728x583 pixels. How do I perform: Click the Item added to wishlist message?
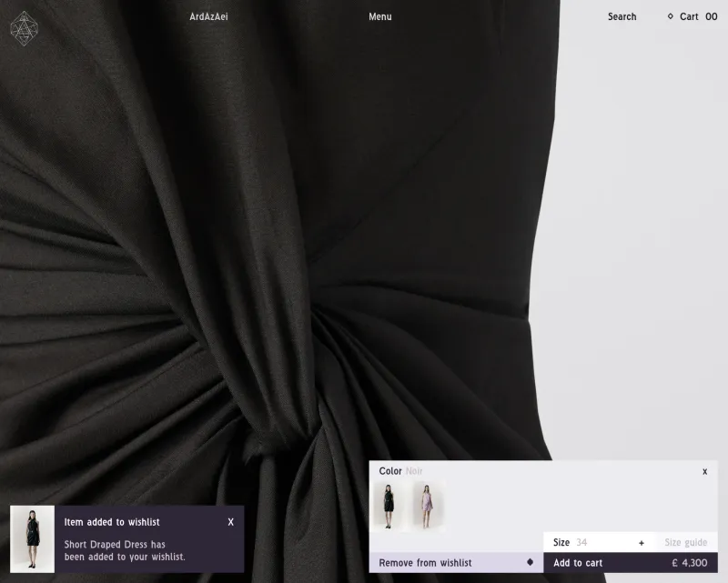click(112, 522)
